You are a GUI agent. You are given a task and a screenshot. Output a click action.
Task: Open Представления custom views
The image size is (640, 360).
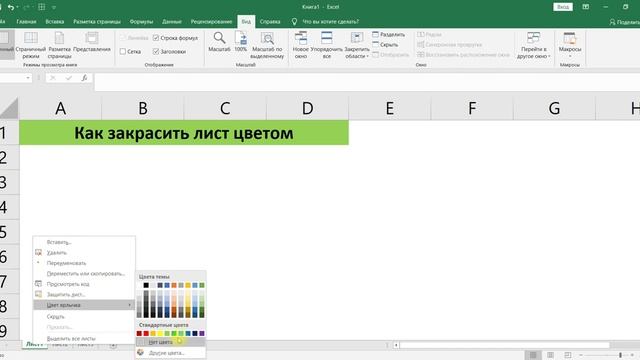92,41
